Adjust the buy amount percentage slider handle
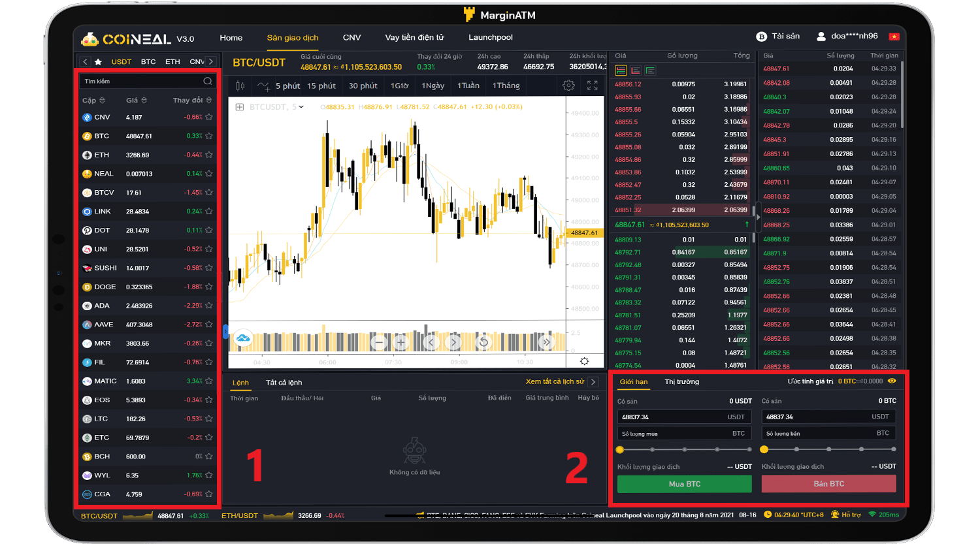The width and height of the screenshot is (980, 544). [620, 449]
